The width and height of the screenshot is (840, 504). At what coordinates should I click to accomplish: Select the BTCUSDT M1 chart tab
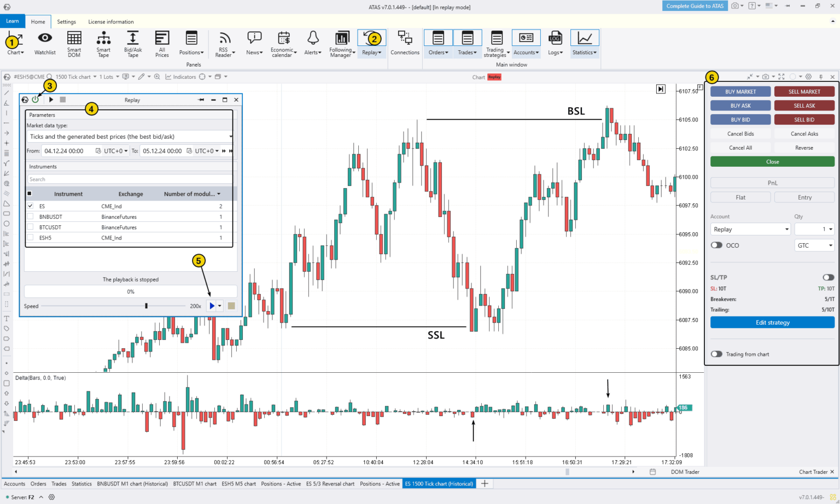pos(195,483)
